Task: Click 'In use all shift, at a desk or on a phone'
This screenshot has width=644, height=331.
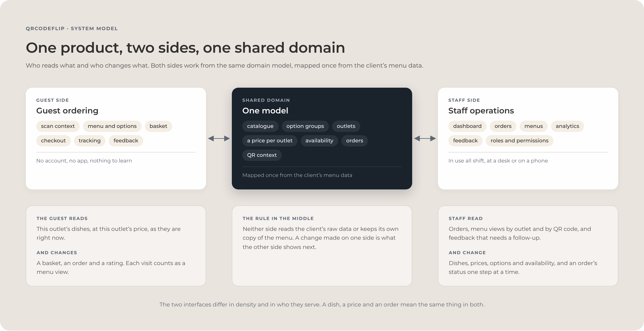Action: (498, 161)
